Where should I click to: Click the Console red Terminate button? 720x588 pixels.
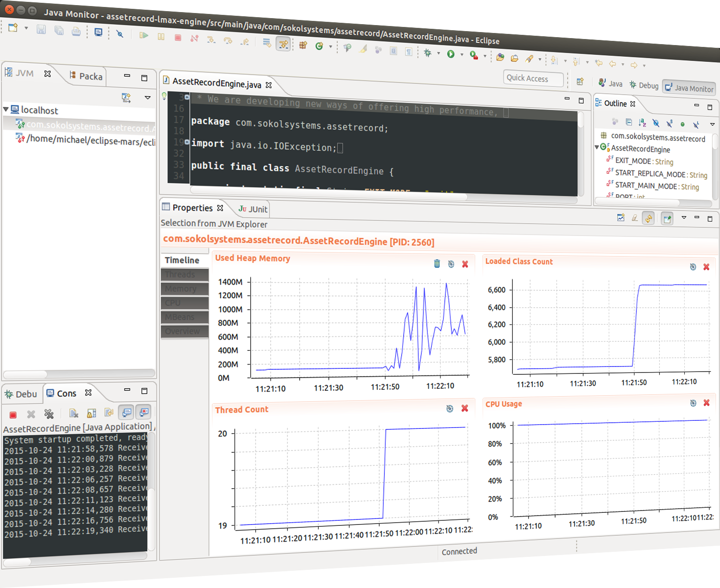pos(13,414)
